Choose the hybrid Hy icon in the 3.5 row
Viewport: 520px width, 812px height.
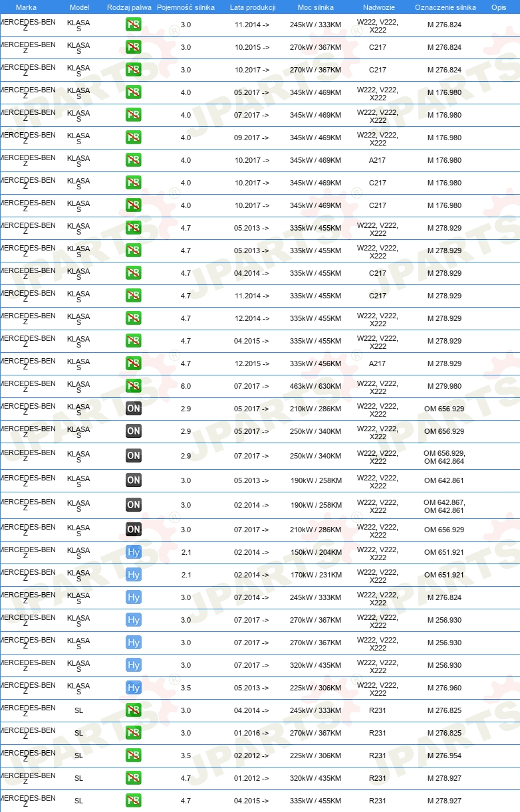pyautogui.click(x=134, y=688)
